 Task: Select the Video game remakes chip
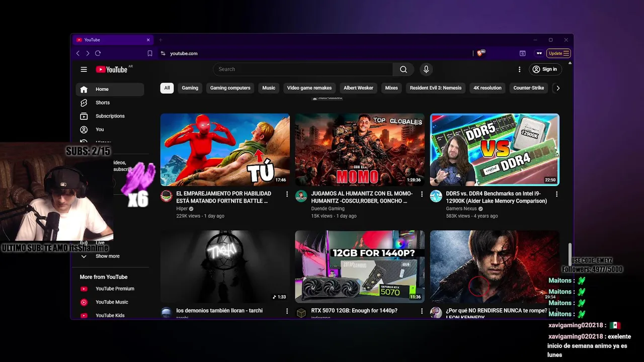click(x=309, y=88)
